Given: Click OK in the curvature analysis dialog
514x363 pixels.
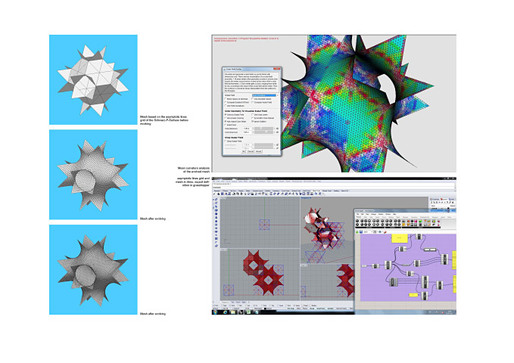Looking at the screenshot, I should [244, 151].
